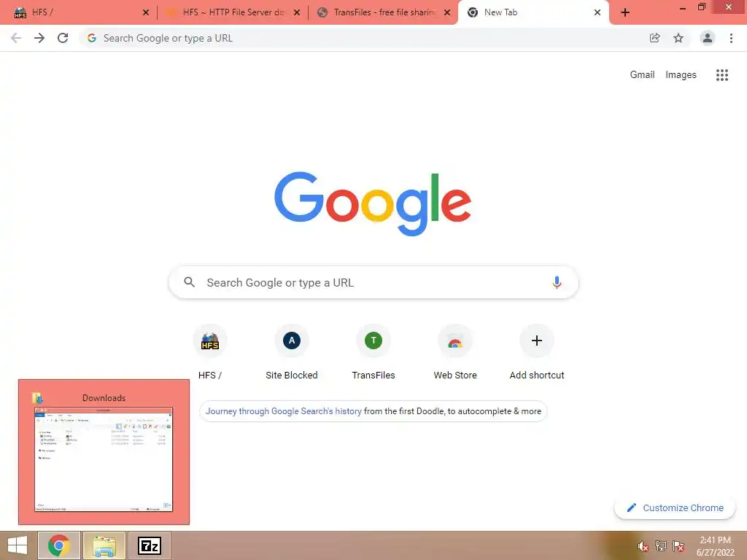747x560 pixels.
Task: Close the HFS ~ HTTP File Server tab
Action: pyautogui.click(x=297, y=12)
